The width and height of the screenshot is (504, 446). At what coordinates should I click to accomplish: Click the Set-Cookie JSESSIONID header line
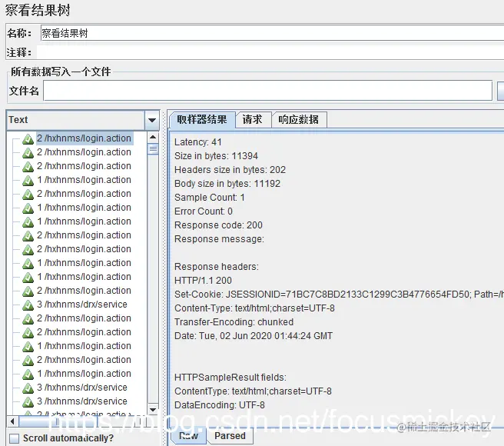tap(339, 295)
